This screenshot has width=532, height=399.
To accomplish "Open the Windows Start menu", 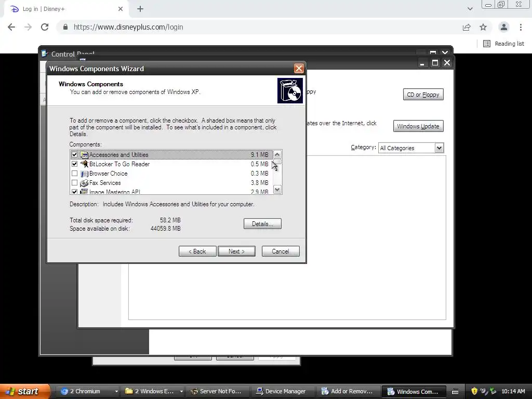I will click(24, 391).
